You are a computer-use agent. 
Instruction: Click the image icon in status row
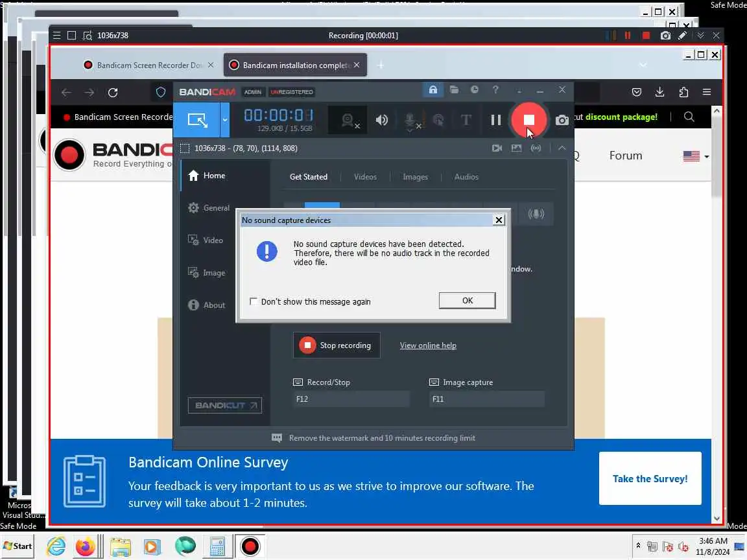click(516, 148)
